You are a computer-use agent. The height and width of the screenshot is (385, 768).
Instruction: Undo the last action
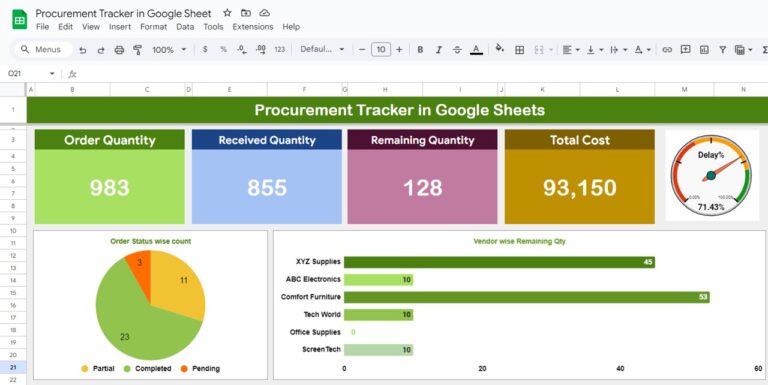[83, 49]
